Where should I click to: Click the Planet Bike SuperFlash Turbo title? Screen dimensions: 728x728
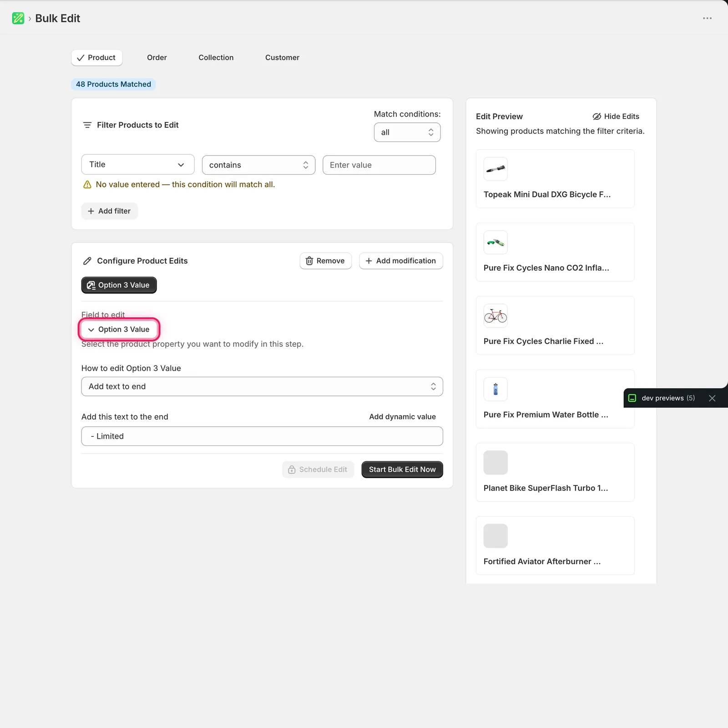coord(546,488)
